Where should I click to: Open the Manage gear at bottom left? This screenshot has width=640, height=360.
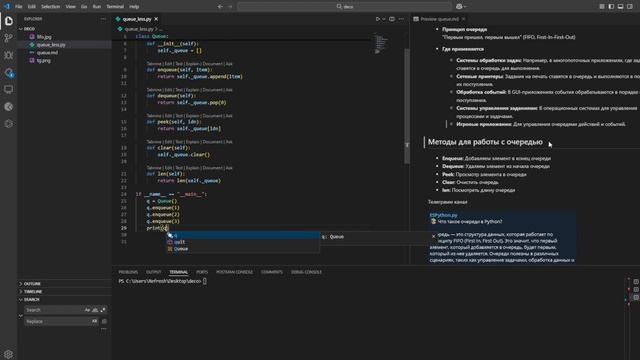[x=9, y=354]
